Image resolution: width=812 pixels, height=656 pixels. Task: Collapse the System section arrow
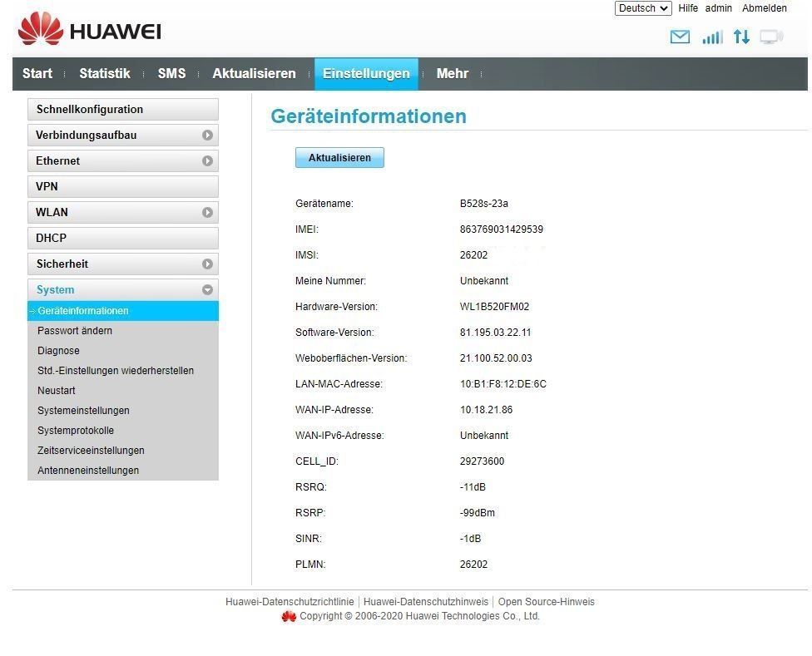pyautogui.click(x=207, y=289)
